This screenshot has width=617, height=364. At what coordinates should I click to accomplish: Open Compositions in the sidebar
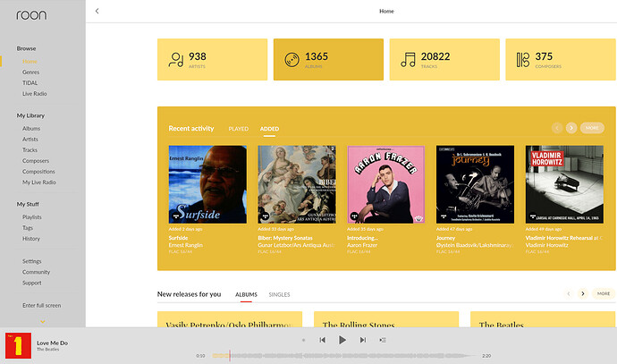pos(38,172)
